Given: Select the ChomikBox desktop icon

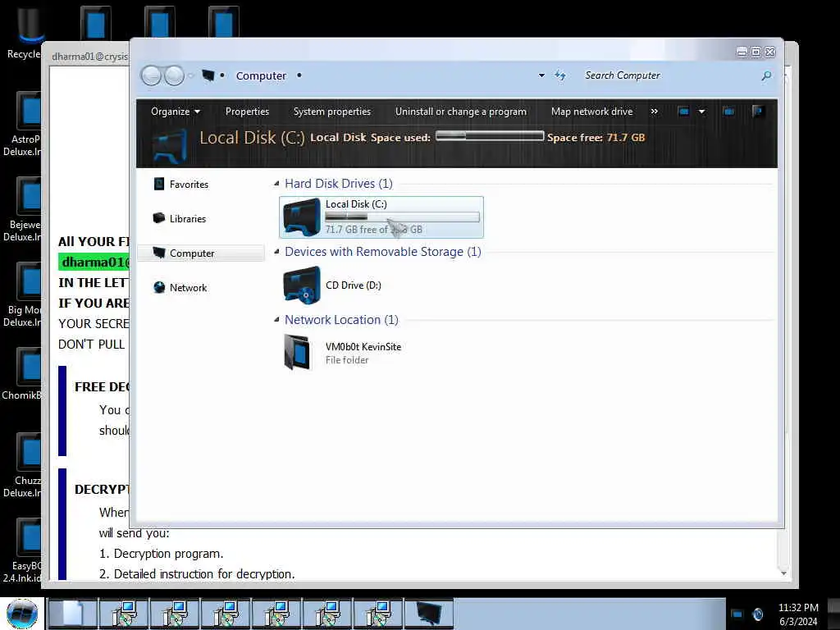Looking at the screenshot, I should click(21, 374).
